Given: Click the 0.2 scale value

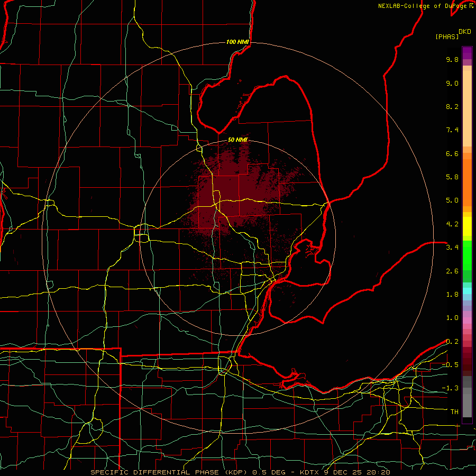Looking at the screenshot, I should (x=452, y=342).
